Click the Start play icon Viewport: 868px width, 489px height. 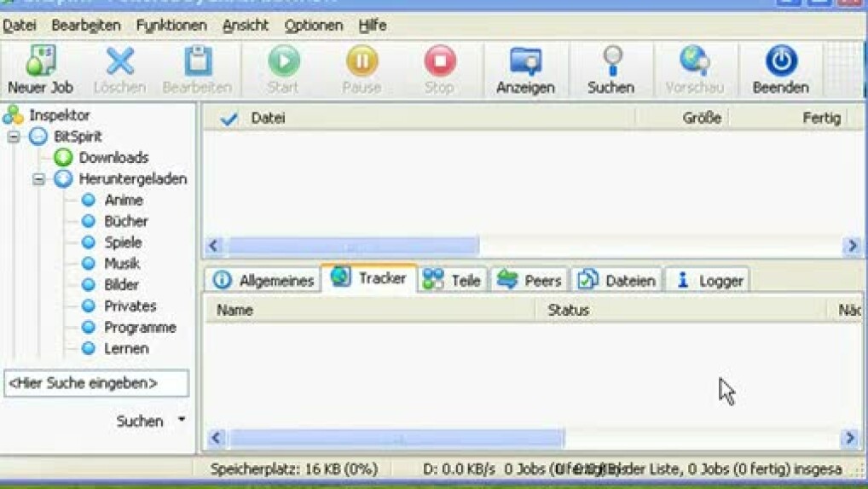click(x=283, y=62)
